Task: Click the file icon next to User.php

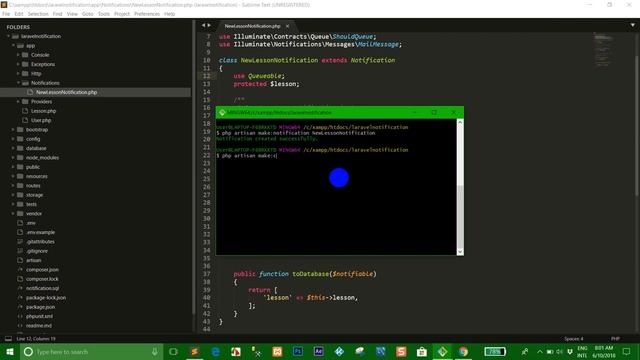Action: [25, 120]
